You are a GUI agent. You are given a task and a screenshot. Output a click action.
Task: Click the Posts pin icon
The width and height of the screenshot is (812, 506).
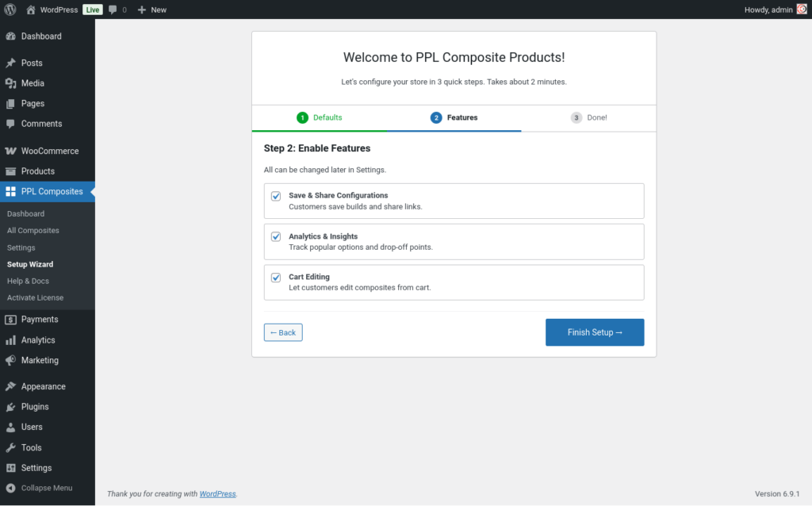click(10, 63)
